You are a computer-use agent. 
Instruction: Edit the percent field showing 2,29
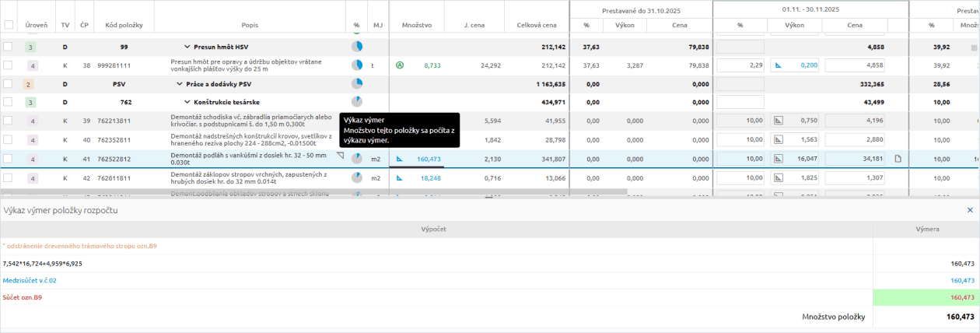pyautogui.click(x=740, y=65)
